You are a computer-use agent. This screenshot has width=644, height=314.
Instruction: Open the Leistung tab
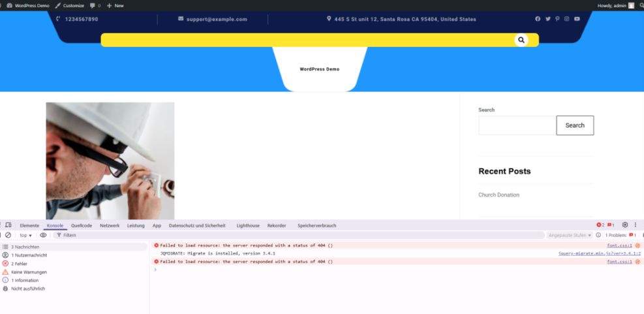click(x=136, y=226)
